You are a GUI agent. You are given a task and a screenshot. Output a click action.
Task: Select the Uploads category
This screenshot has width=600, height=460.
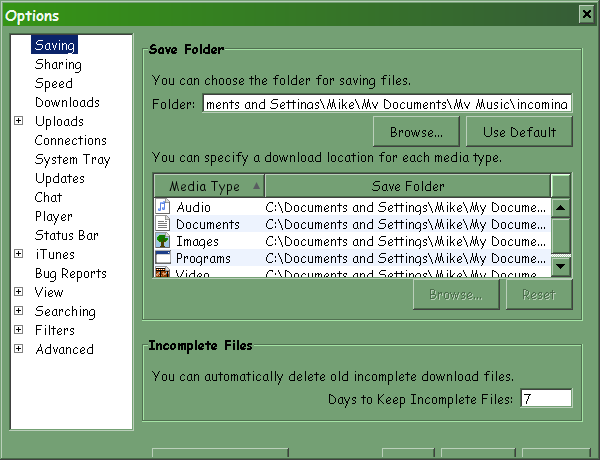pyautogui.click(x=59, y=121)
